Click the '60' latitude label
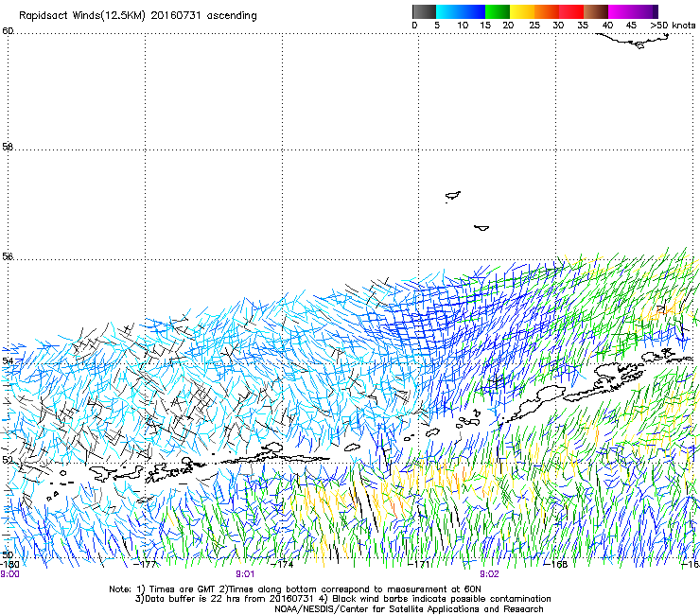This screenshot has width=700, height=615. click(8, 30)
